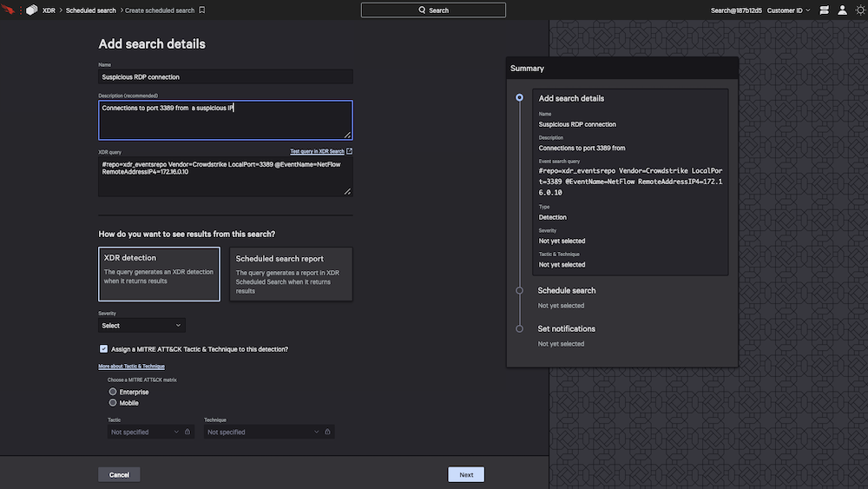Jump to Schedule search step in Summary

(x=567, y=290)
